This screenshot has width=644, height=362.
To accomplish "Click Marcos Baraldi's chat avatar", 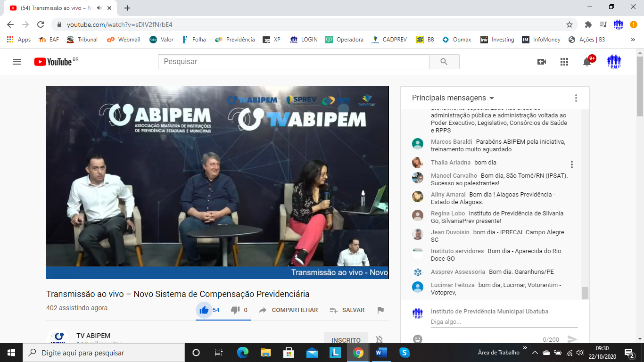I will (418, 144).
